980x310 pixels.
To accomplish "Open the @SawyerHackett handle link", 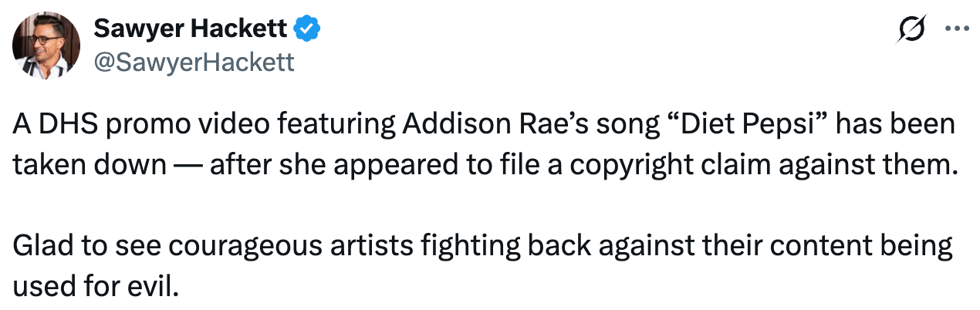I will point(194,62).
